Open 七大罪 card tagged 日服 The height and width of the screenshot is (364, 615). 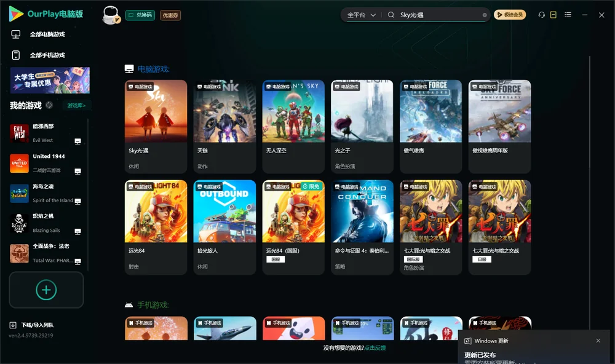click(x=499, y=227)
